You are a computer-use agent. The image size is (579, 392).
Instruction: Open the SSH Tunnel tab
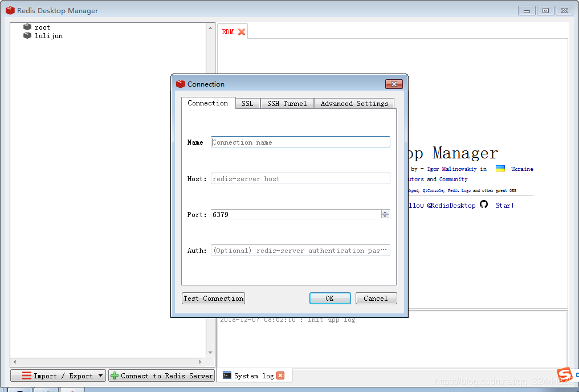(x=287, y=104)
